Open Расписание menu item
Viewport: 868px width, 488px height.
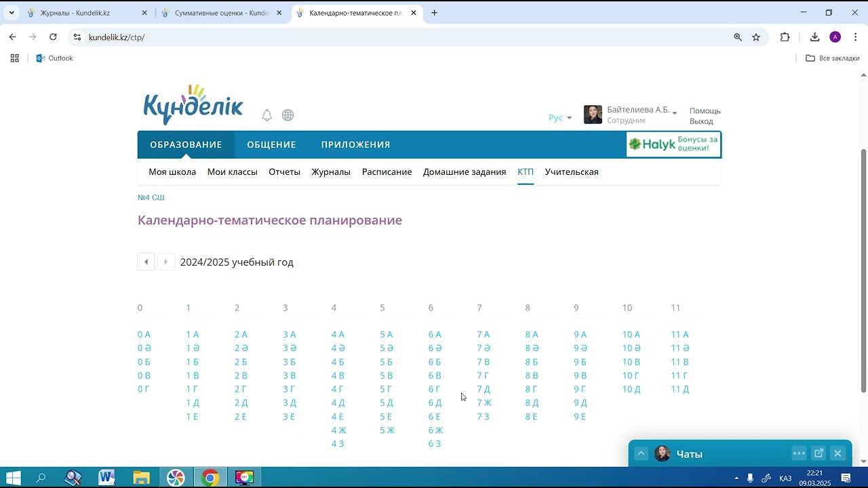pyautogui.click(x=387, y=172)
